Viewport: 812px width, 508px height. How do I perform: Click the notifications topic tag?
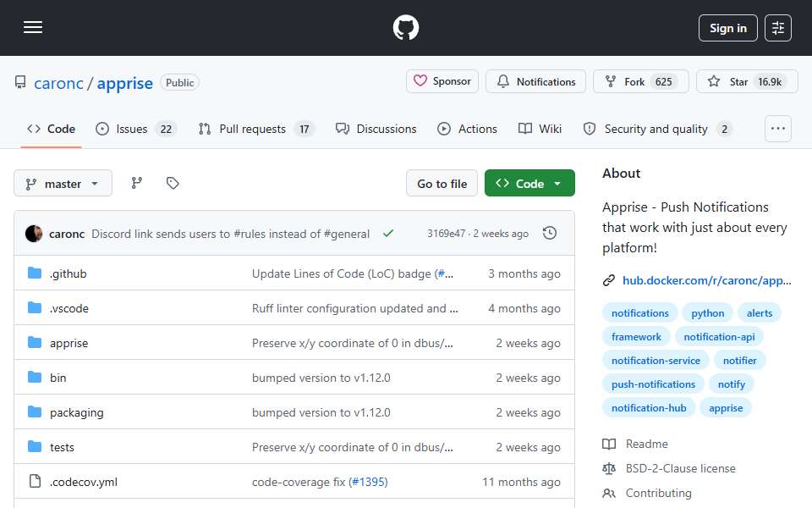click(x=640, y=313)
